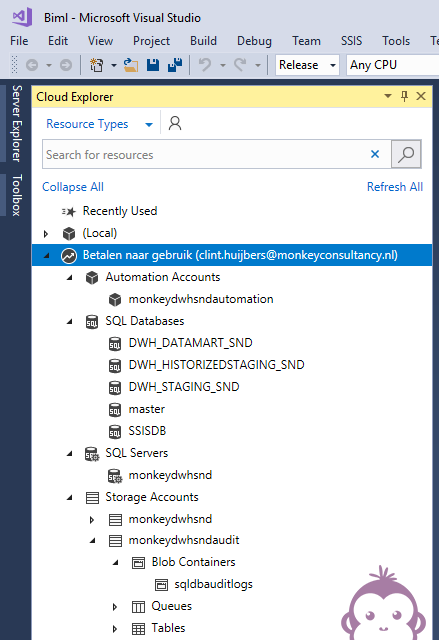439x640 pixels.
Task: Click the Navigate Forward toolbar icon
Action: point(66,65)
